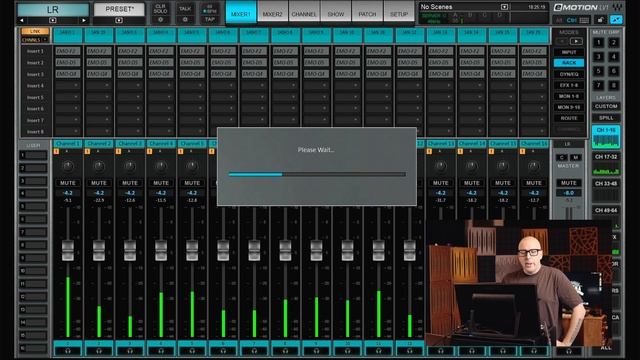Click the snapshot icon below the LR display
The width and height of the screenshot is (640, 360).
click(x=53, y=20)
